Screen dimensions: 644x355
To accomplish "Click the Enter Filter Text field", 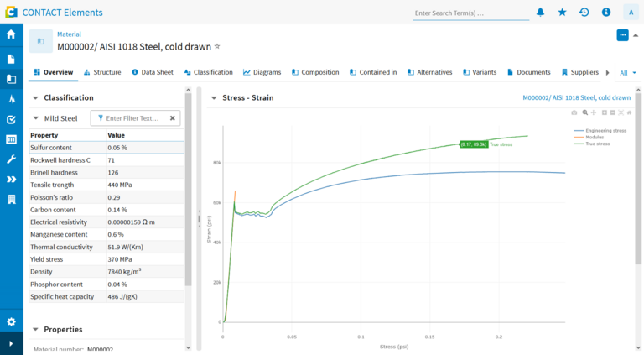I will coord(132,118).
